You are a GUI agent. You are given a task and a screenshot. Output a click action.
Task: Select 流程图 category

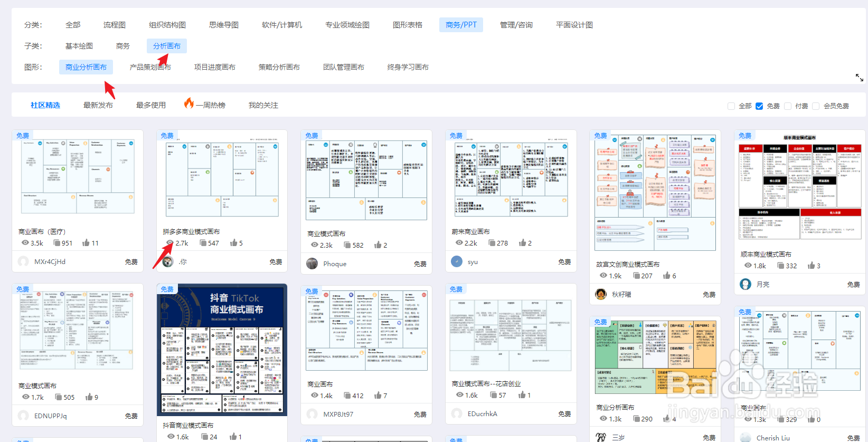tap(115, 25)
